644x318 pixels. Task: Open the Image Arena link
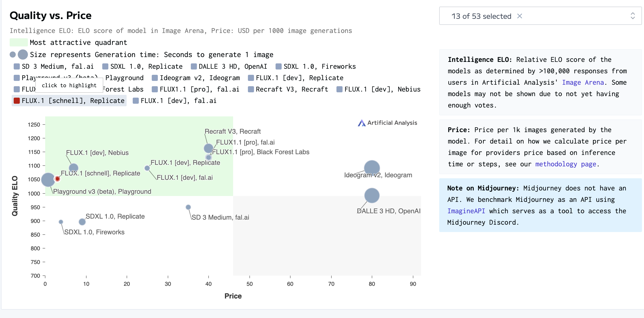point(583,82)
